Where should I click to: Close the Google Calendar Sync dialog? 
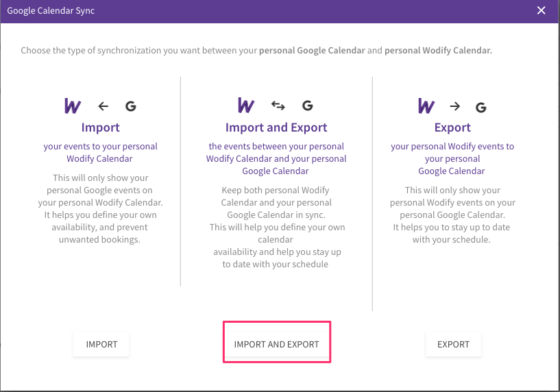541,10
